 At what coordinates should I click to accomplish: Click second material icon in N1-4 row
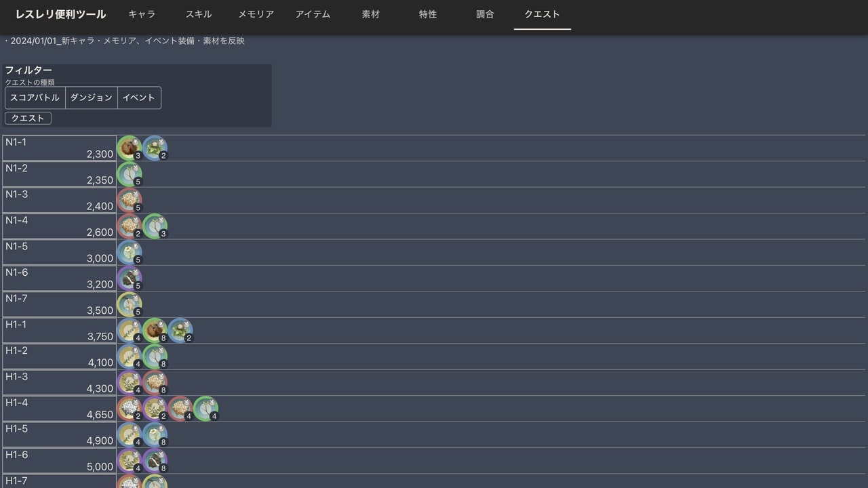point(155,226)
